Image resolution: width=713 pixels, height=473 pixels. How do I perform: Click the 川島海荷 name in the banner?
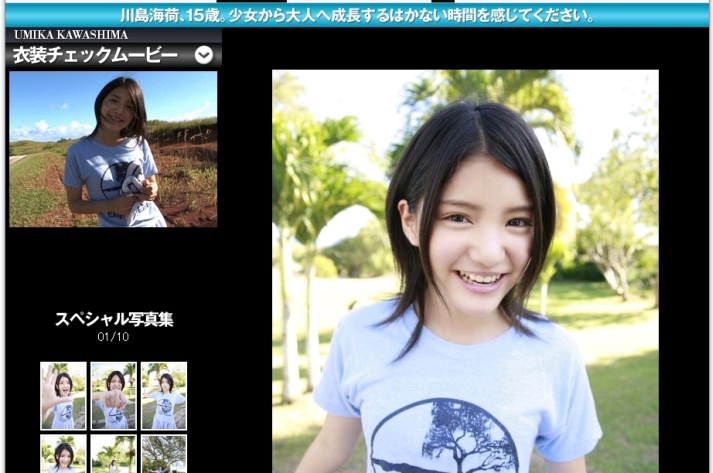coord(150,15)
